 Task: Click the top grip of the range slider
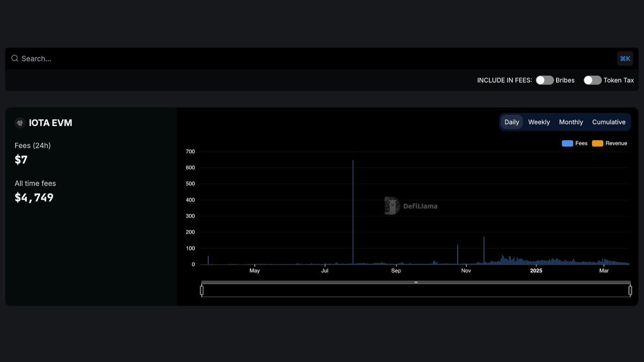coord(416,282)
